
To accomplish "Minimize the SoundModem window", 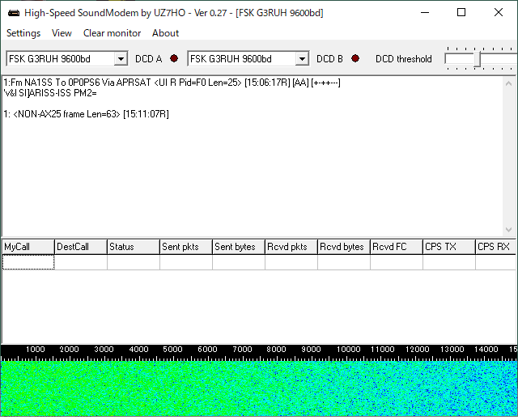I will [425, 13].
